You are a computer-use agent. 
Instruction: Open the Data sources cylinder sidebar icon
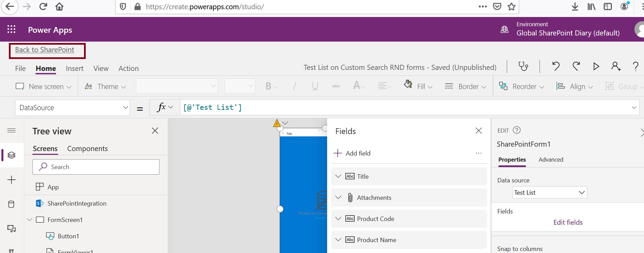click(11, 204)
